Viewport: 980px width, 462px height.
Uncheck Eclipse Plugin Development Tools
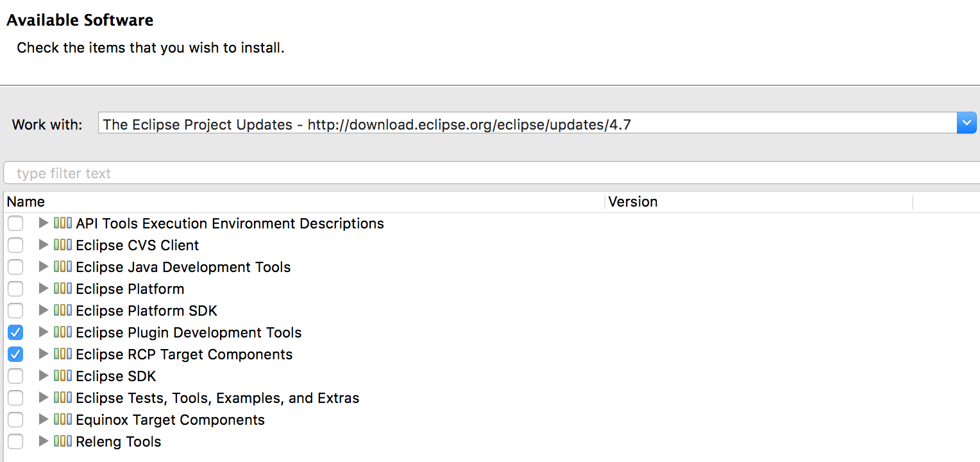(x=15, y=332)
